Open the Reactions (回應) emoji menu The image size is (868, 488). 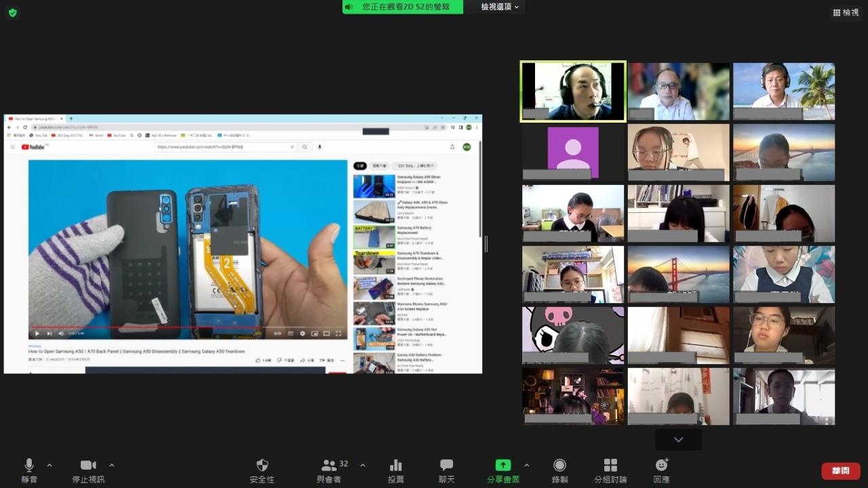tap(661, 470)
